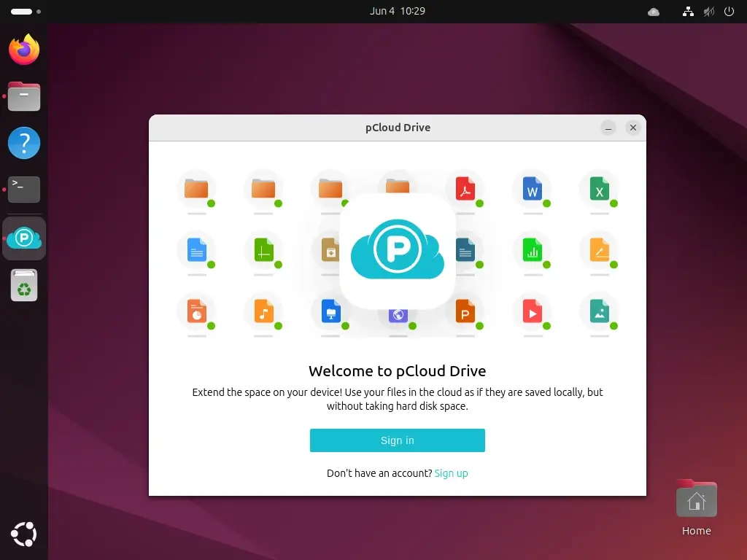This screenshot has height=560, width=747.
Task: Click the Sign in button
Action: [398, 440]
